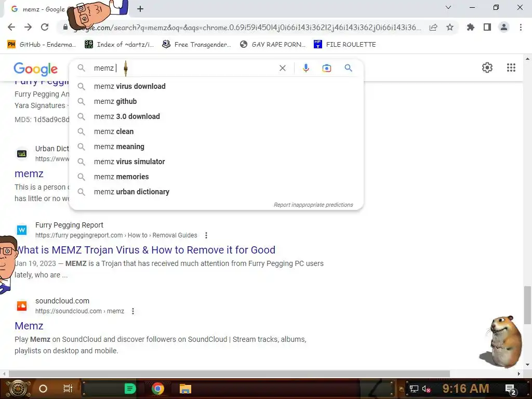Open the Chrome three-dot menu
Screen dimensions: 532x399
point(521,27)
